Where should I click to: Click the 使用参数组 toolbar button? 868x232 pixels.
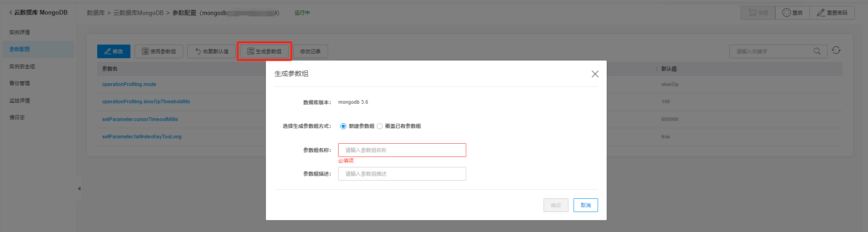[x=159, y=51]
